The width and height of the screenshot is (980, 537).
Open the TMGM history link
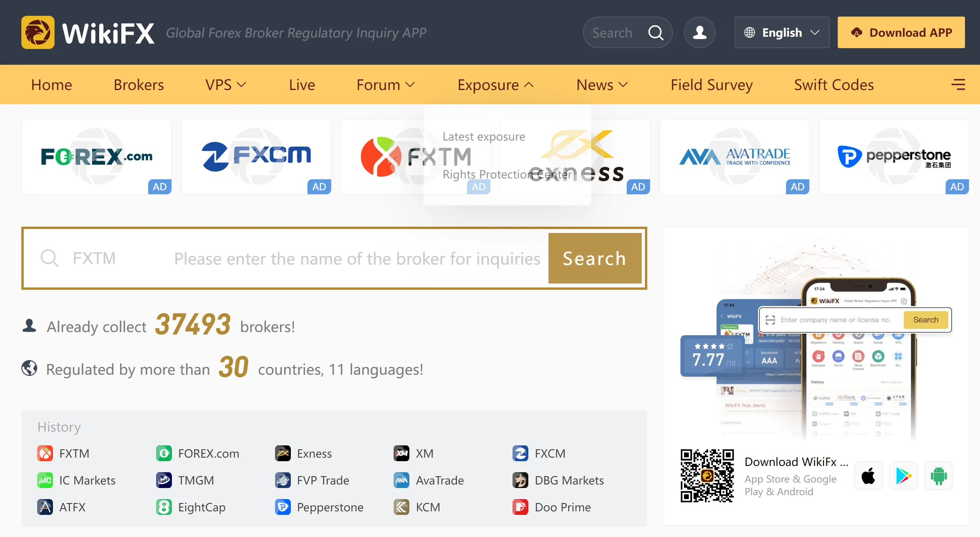point(196,480)
